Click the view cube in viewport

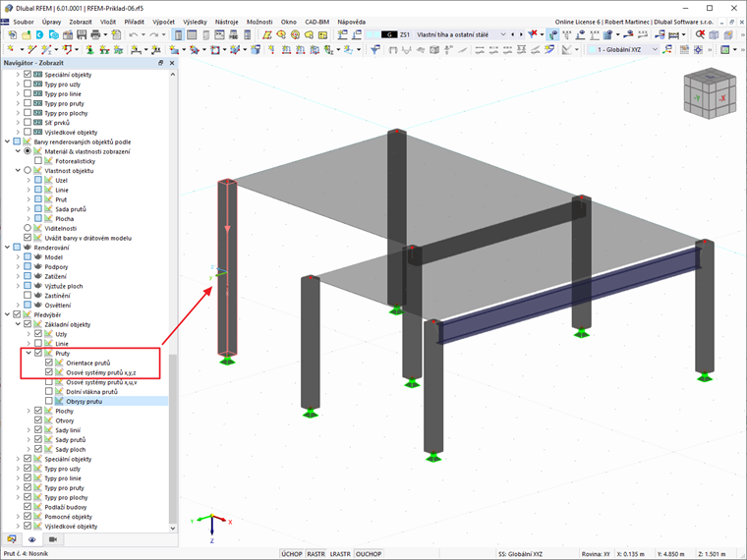tap(710, 93)
